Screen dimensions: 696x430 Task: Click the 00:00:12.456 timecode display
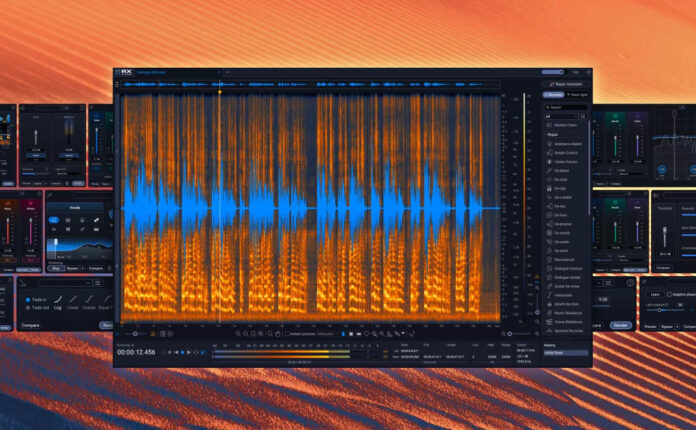(x=136, y=352)
